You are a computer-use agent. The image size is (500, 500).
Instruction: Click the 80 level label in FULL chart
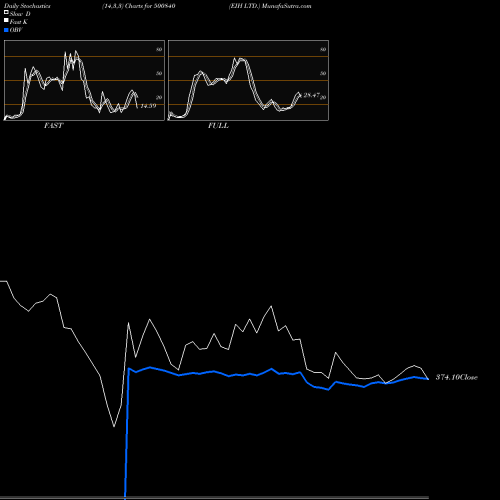[323, 49]
